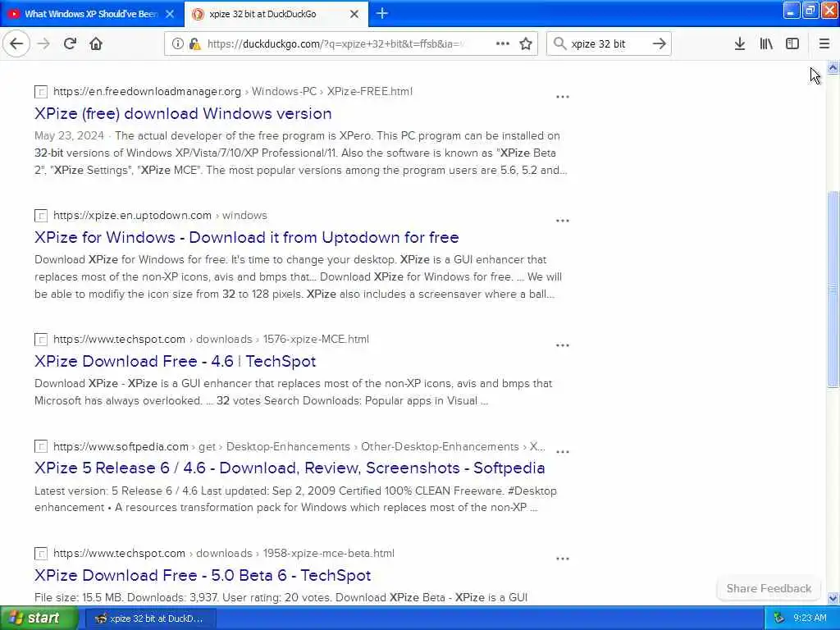Open the Firefox home page

96,43
